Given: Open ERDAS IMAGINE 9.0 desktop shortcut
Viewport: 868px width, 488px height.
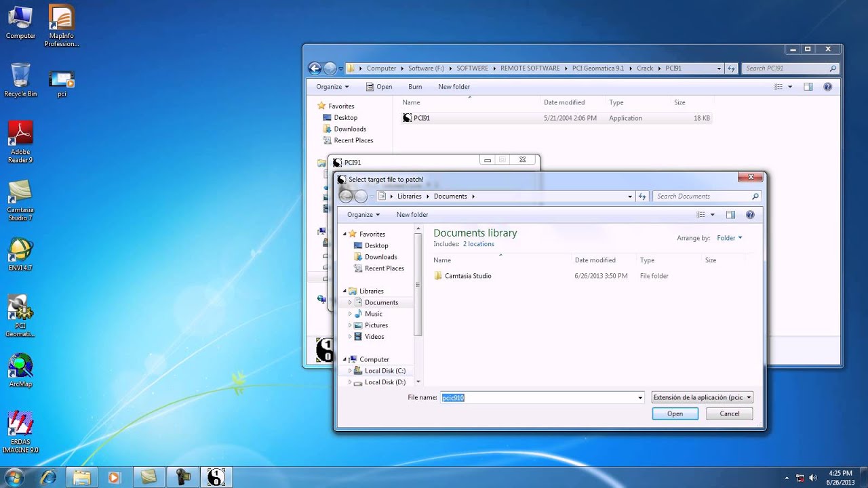Looking at the screenshot, I should pos(20,432).
